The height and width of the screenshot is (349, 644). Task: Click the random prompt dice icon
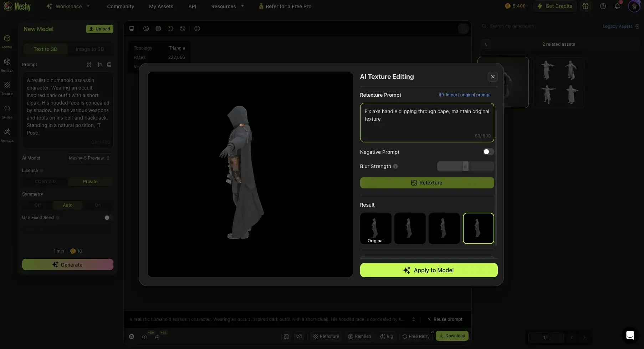click(x=89, y=65)
